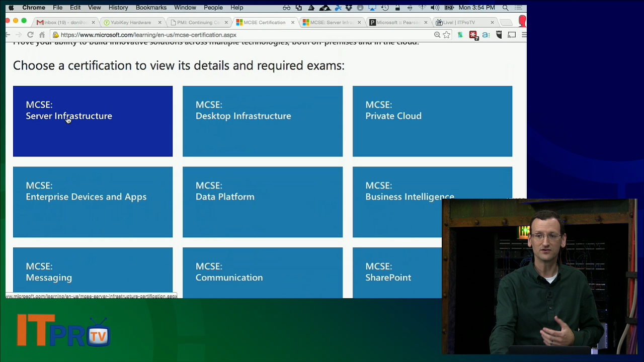Close the MCSE Certification tab
This screenshot has height=362, width=644.
point(292,23)
